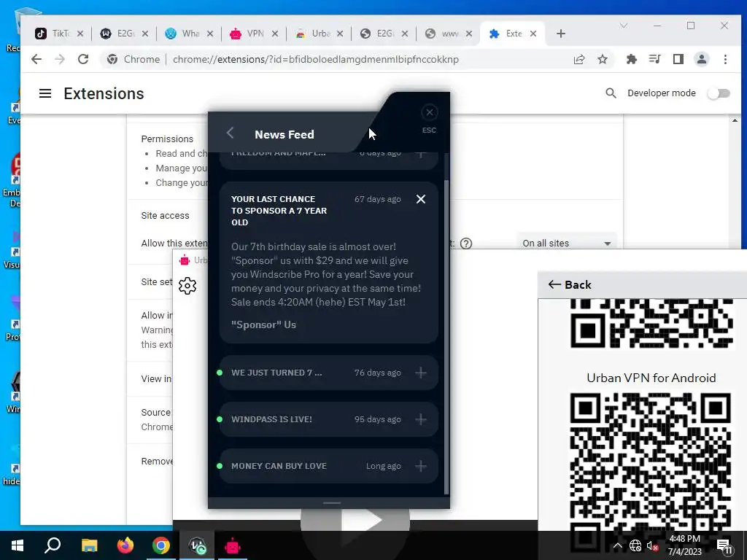The width and height of the screenshot is (747, 560).
Task: Close the TikTok tab
Action: click(80, 34)
